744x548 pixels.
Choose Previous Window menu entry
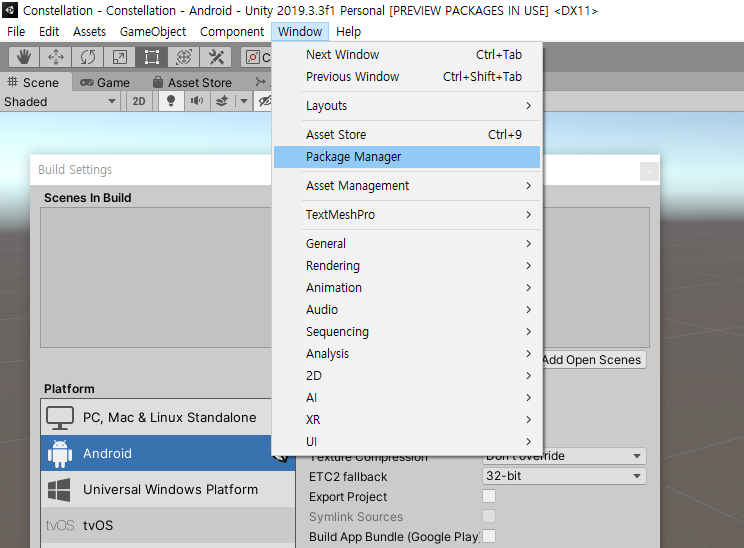(x=407, y=76)
